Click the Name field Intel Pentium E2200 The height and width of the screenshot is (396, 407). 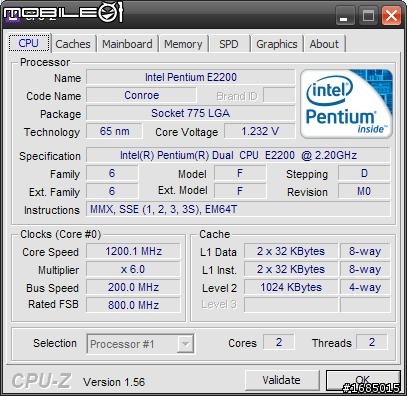191,77
